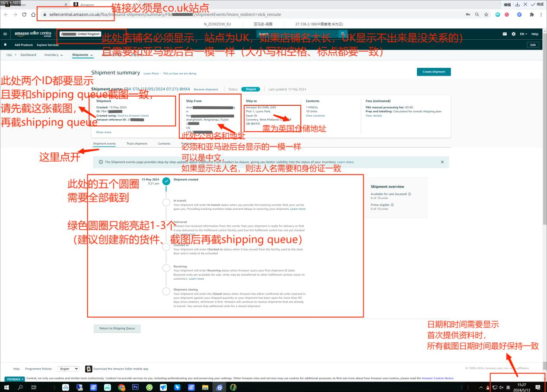Click the browser address bar URL

pos(165,14)
